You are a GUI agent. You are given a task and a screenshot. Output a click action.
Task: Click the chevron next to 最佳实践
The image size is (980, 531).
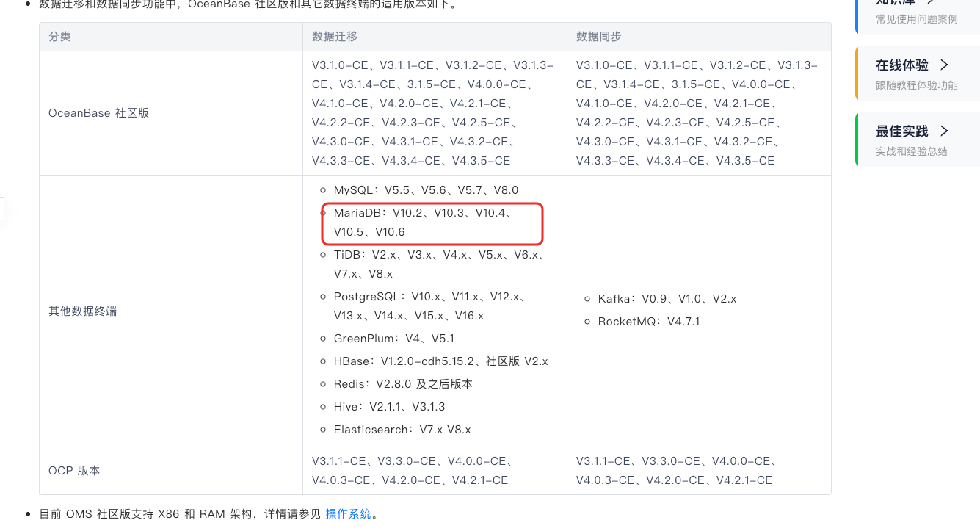click(x=944, y=131)
